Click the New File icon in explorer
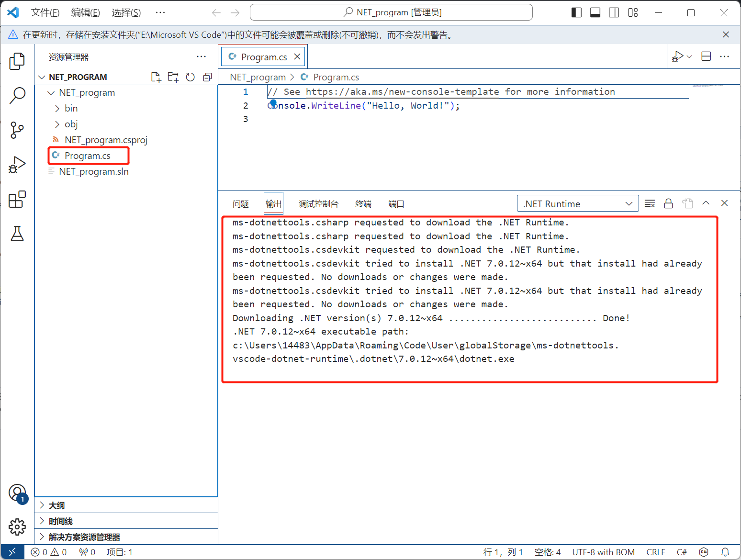Image resolution: width=741 pixels, height=560 pixels. tap(156, 77)
